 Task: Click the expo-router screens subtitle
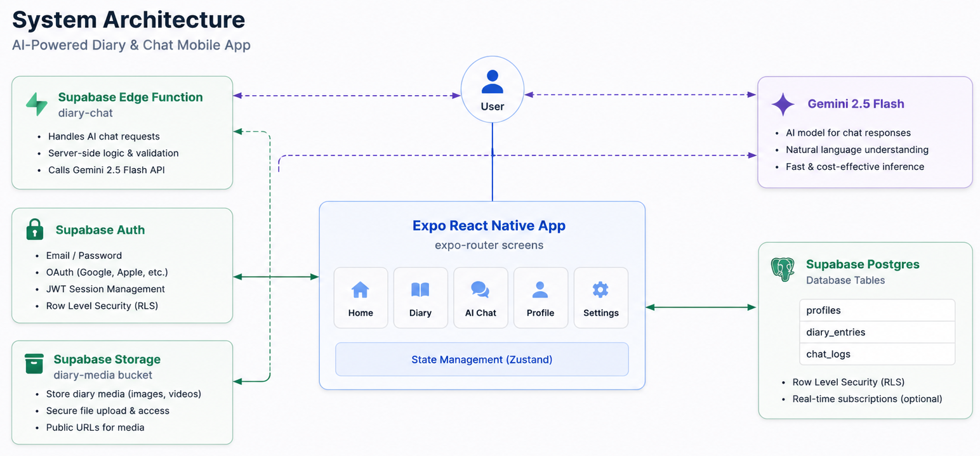[x=489, y=245]
